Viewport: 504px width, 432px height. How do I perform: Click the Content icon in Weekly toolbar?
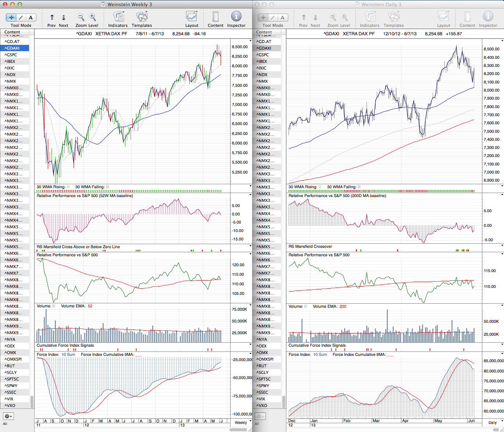pyautogui.click(x=215, y=17)
